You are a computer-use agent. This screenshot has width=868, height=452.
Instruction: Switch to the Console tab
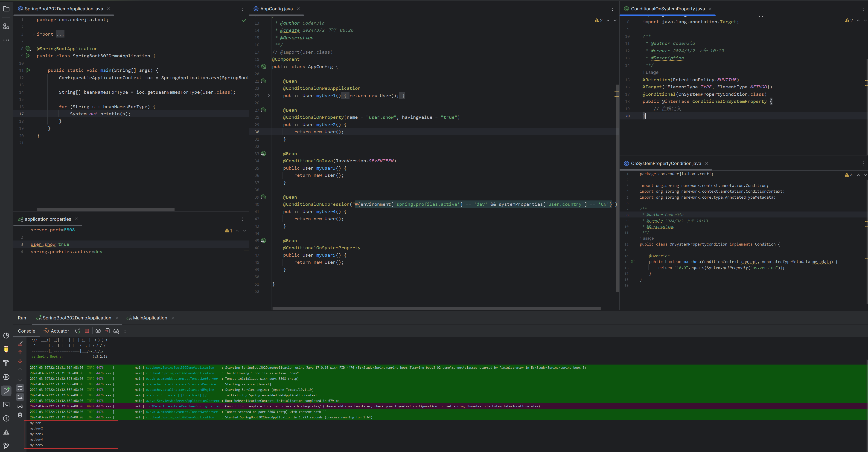tap(27, 331)
